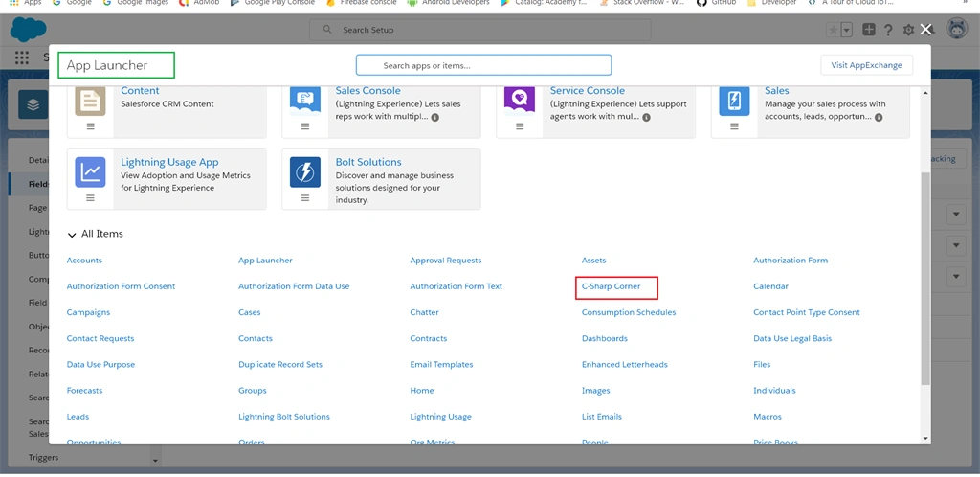Open Authorization Form Text link
The height and width of the screenshot is (477, 980).
pyautogui.click(x=457, y=286)
